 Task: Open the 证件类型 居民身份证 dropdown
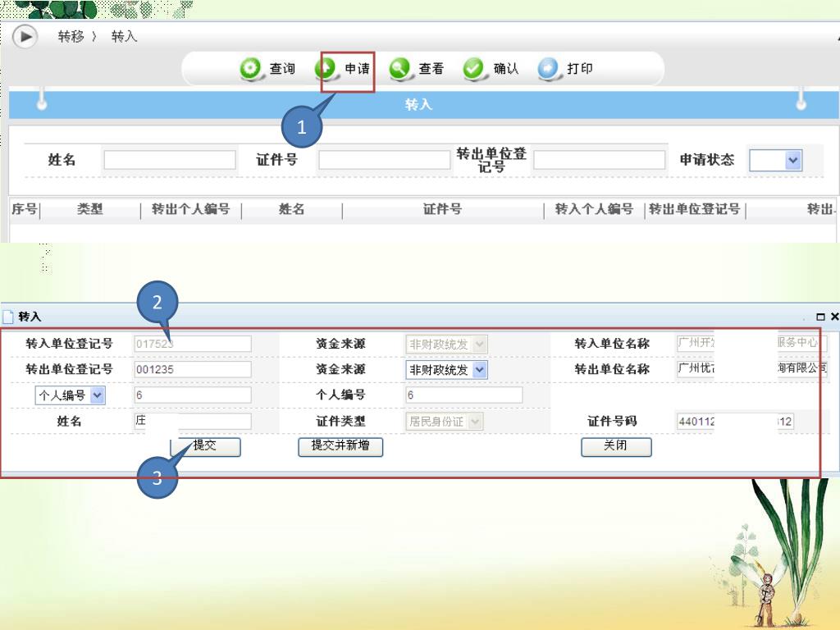click(x=444, y=421)
